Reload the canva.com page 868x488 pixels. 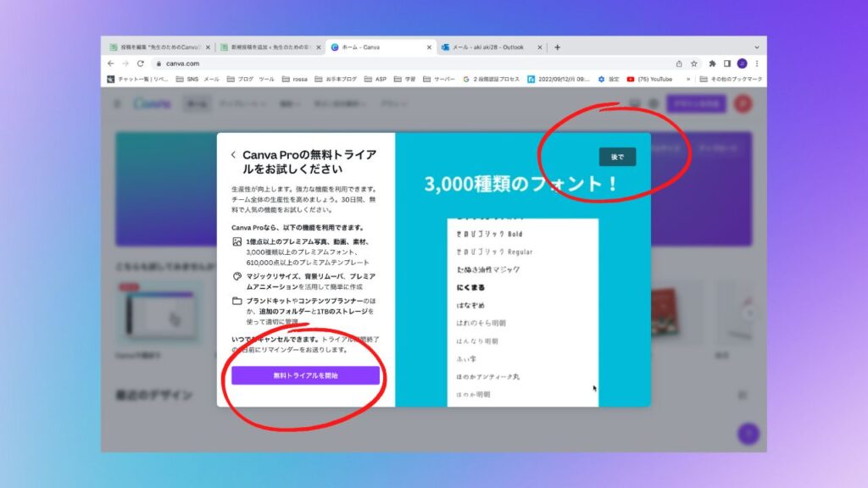tap(141, 64)
